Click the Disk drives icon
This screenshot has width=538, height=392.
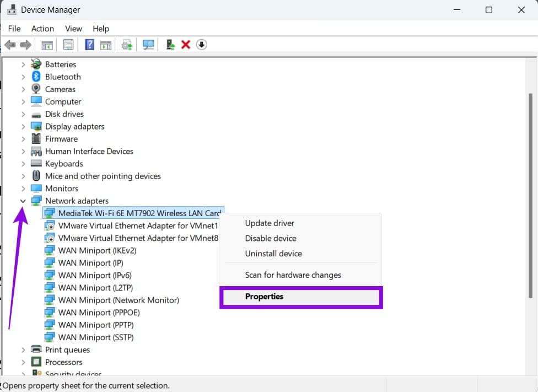click(36, 115)
